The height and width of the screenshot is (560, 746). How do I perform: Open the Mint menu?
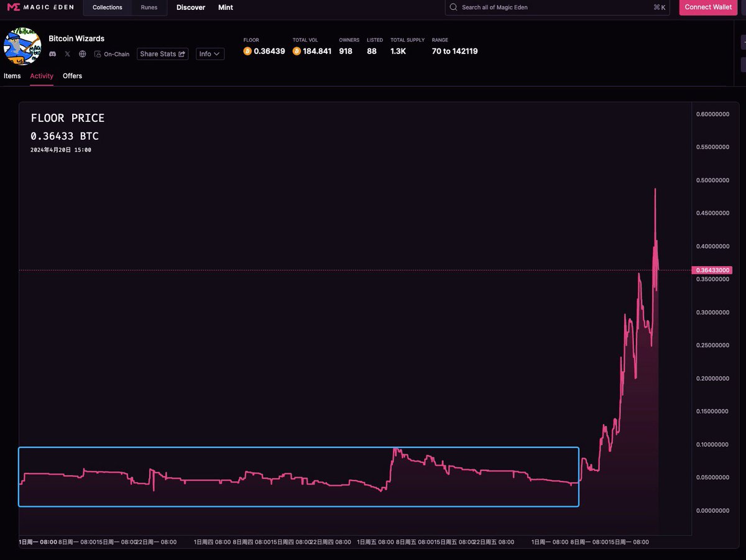point(226,7)
